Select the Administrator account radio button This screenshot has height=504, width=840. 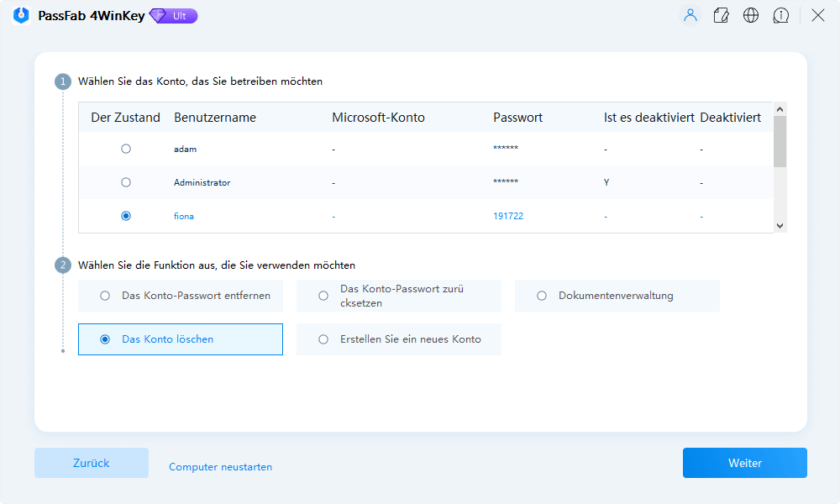pos(126,181)
